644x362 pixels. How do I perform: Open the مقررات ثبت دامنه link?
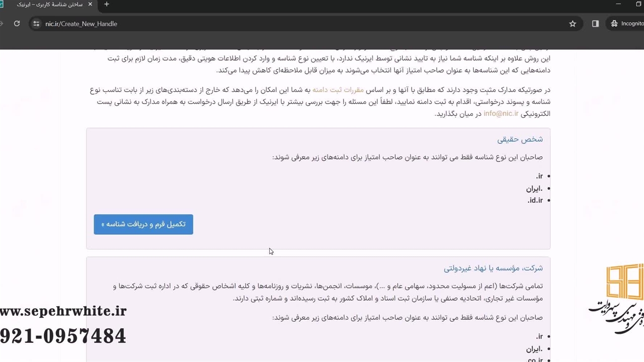(x=338, y=90)
